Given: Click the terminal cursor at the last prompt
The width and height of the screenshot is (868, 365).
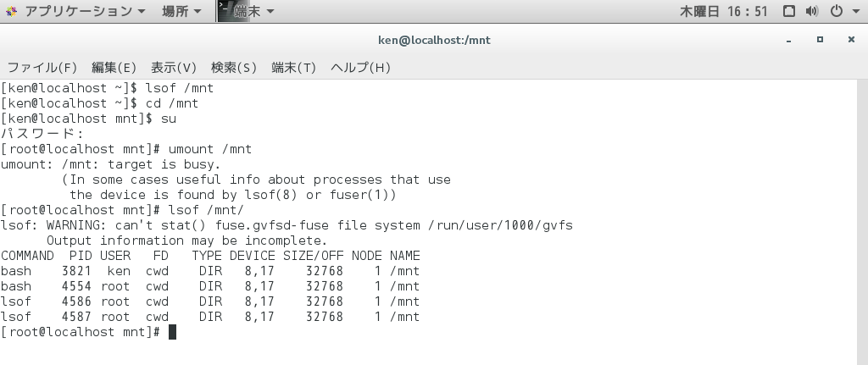Looking at the screenshot, I should 172,332.
